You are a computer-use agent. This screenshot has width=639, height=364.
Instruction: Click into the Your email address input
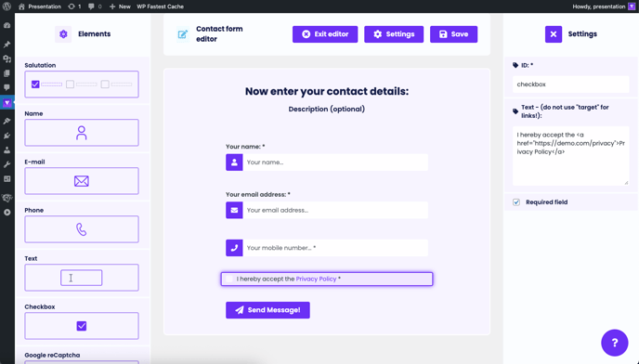click(335, 211)
